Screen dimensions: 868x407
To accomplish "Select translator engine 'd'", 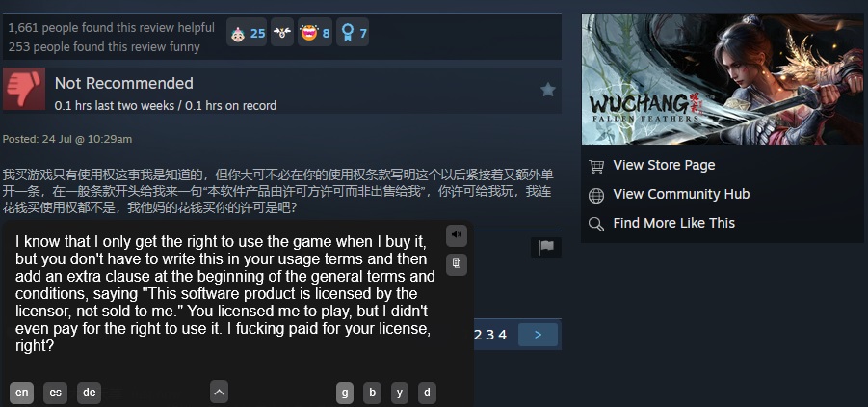I will click(427, 393).
